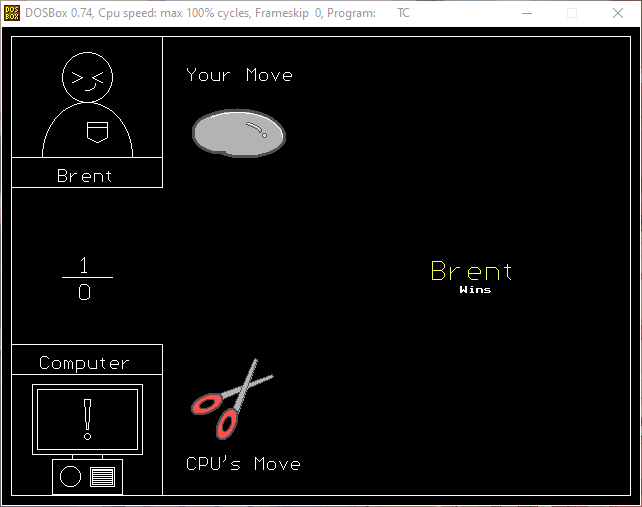
Task: Click the round button on computer base
Action: tap(70, 477)
